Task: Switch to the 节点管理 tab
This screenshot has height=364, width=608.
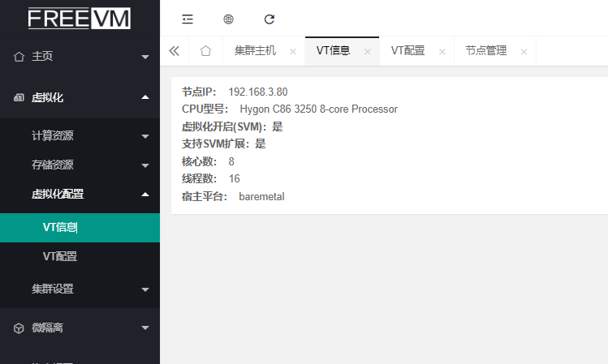Action: (x=485, y=50)
